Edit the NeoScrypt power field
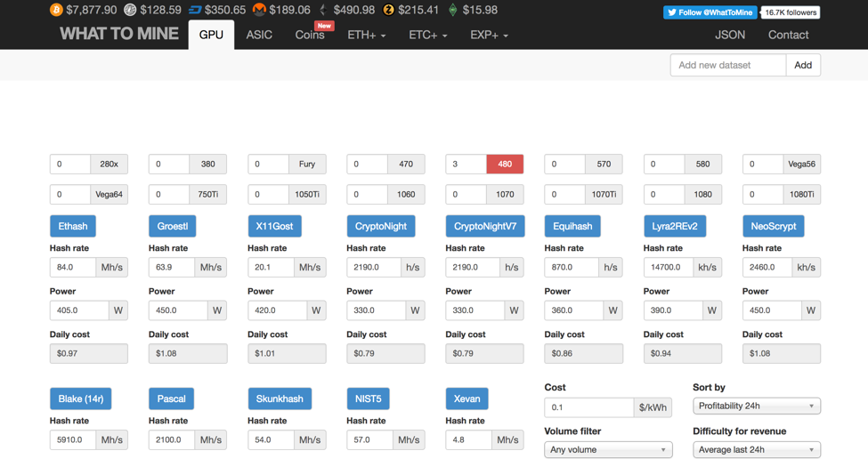The image size is (868, 459). click(x=772, y=310)
